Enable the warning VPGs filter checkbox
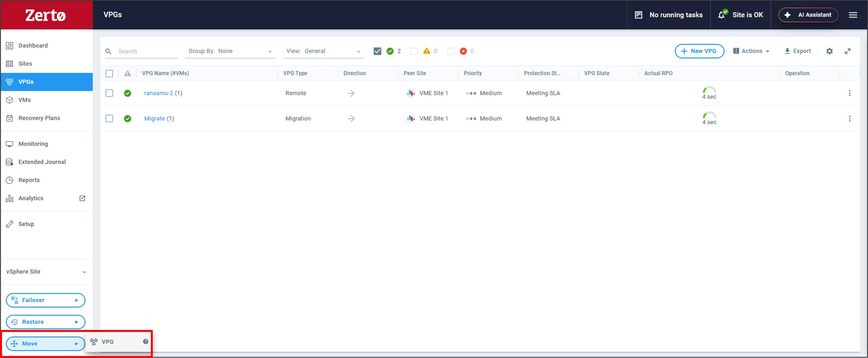This screenshot has width=868, height=358. tap(414, 51)
